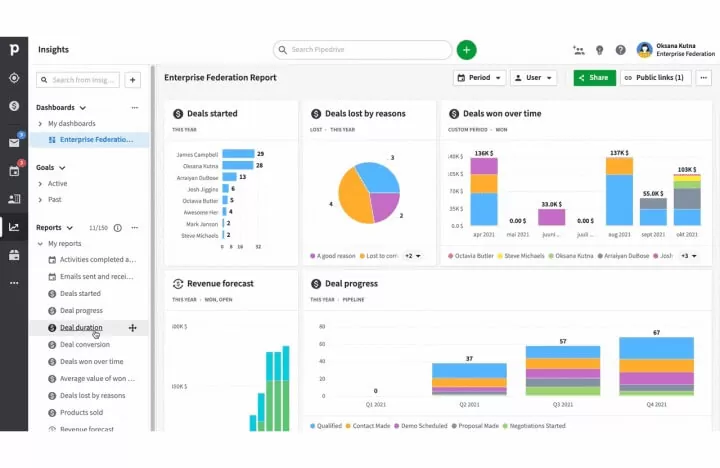Click the Deals started widget dollar icon
Viewport: 720px width, 468px height.
click(x=178, y=114)
